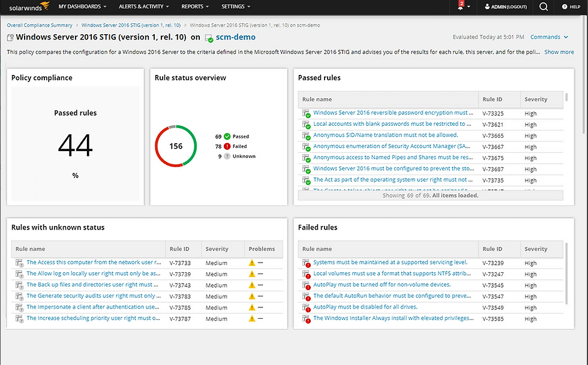Viewport: 588px width, 365px height.
Task: Open rule The Impersonate a client after authentication
Action: [93, 307]
